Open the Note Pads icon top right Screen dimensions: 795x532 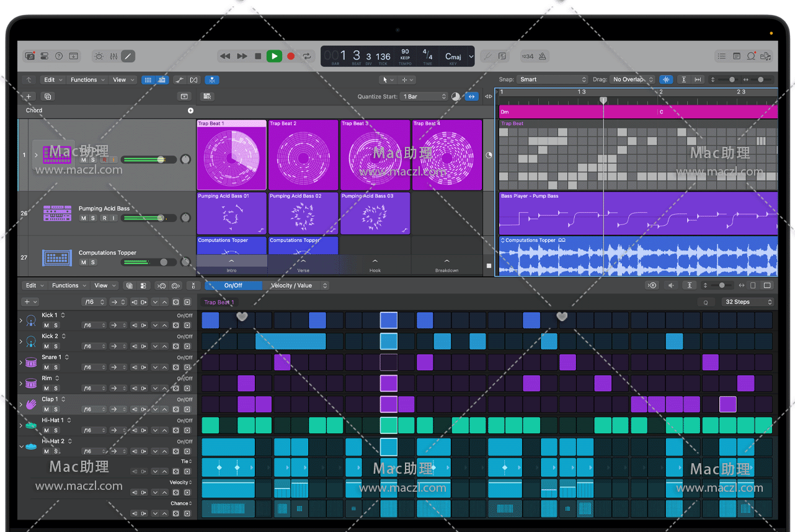(x=736, y=56)
